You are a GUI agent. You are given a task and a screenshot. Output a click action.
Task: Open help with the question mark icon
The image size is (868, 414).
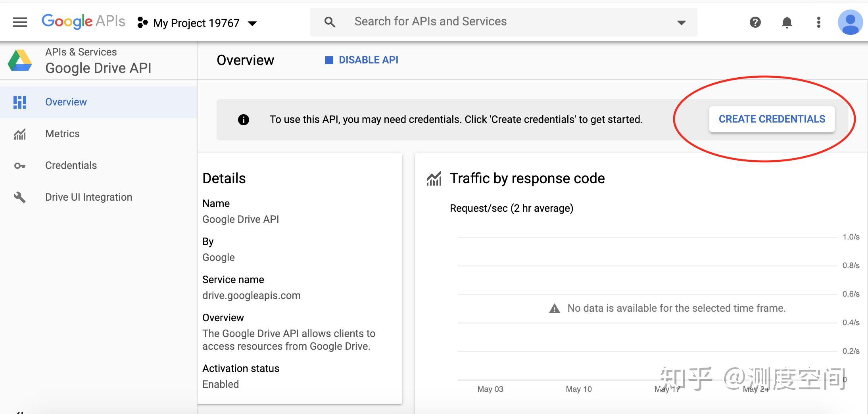[x=755, y=22]
